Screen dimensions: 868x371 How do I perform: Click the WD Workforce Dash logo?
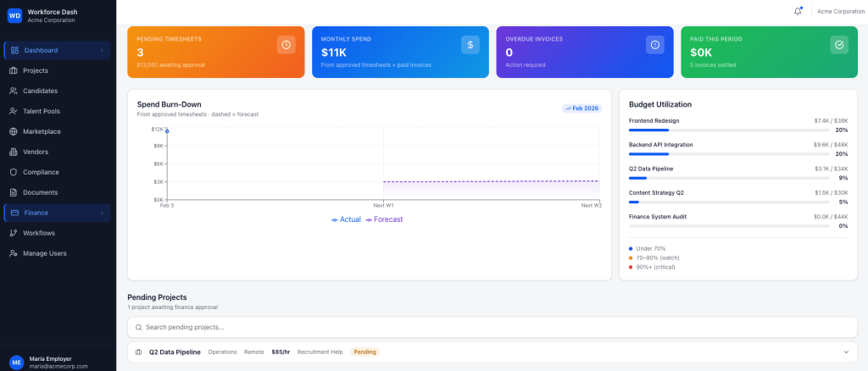tap(14, 15)
